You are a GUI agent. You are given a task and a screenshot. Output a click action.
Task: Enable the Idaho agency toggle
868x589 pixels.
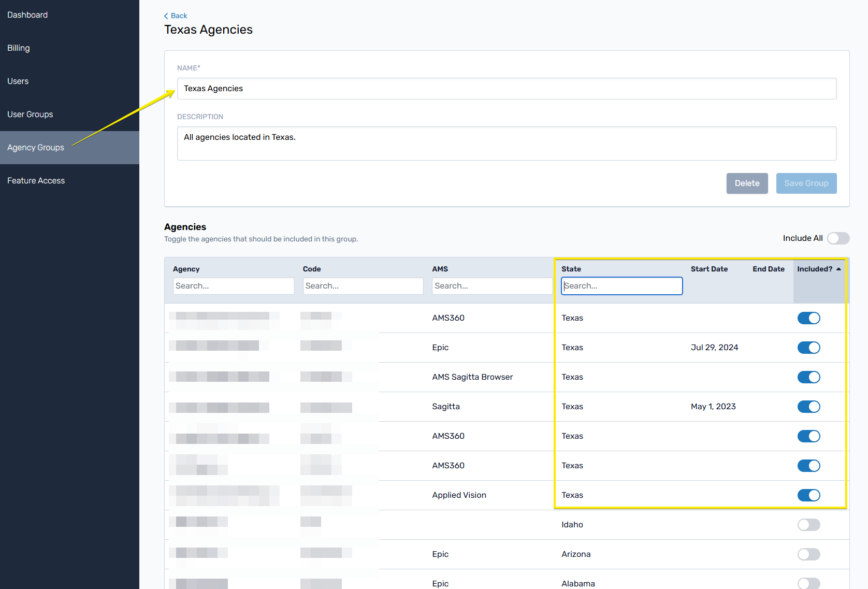[808, 525]
